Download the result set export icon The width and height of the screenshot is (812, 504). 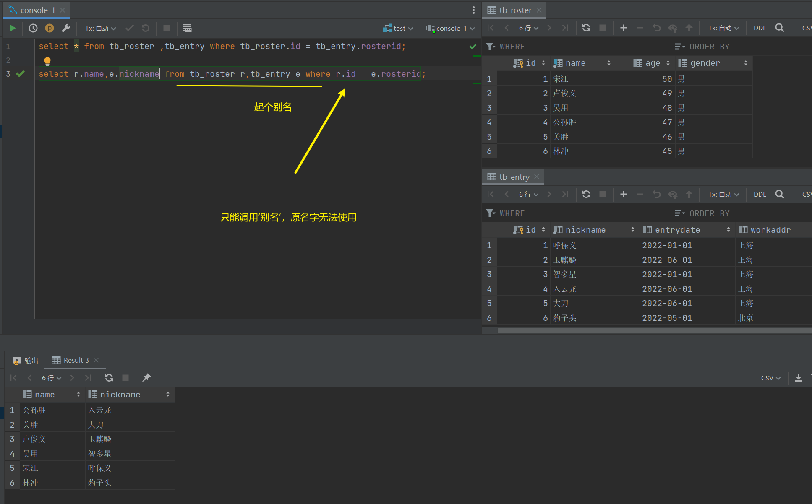pos(798,378)
